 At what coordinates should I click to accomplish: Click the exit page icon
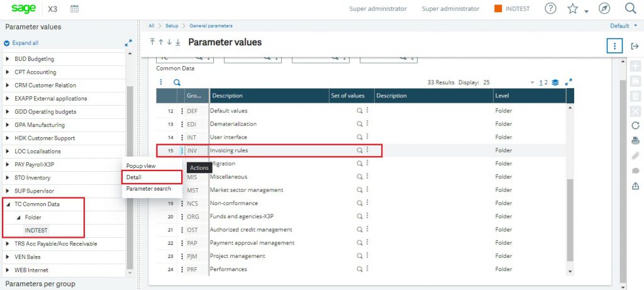[635, 46]
